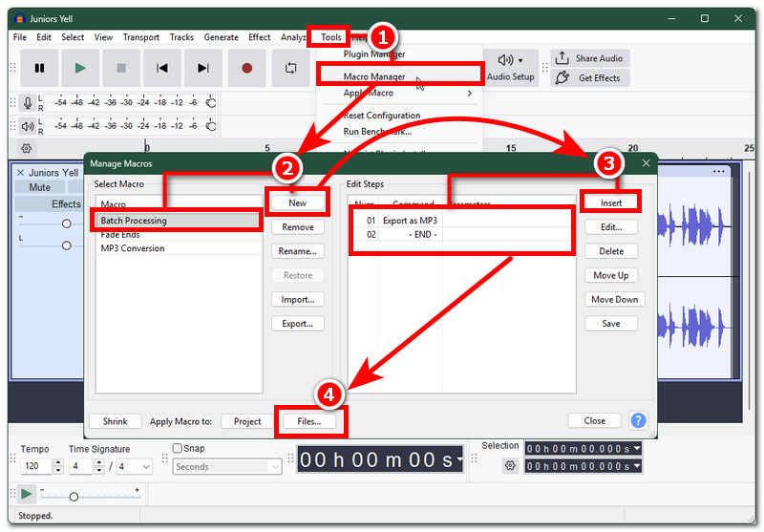Open Get Effects plugin icon
The height and width of the screenshot is (532, 764).
[x=562, y=77]
